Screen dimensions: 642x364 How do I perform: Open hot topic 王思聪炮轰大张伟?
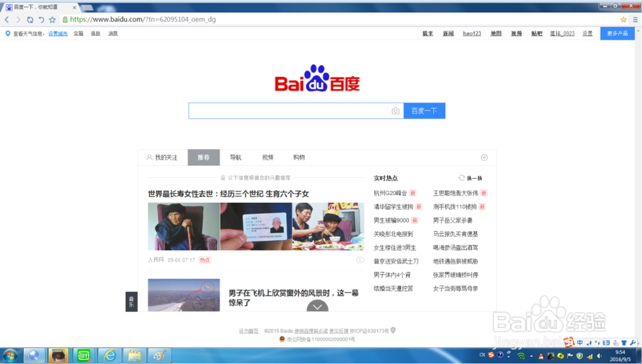(455, 193)
